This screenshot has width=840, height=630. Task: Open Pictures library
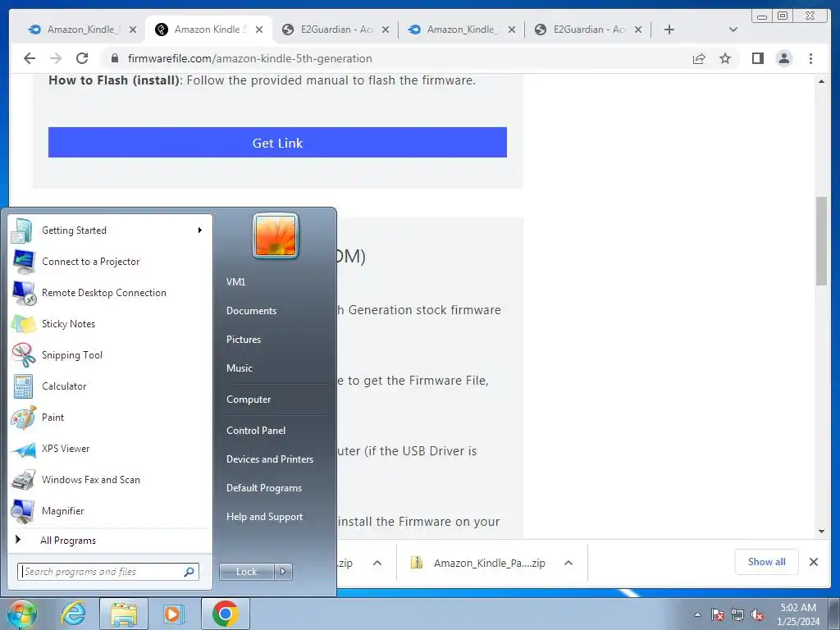point(244,340)
